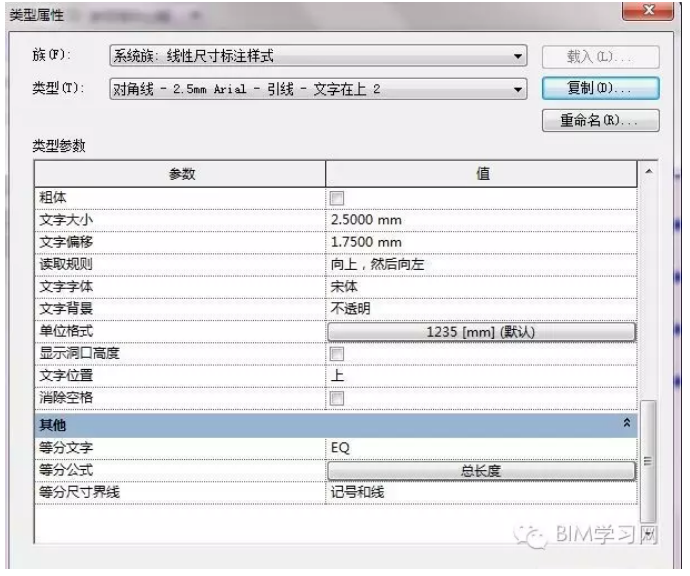Edit the 文字偏移 value 1.7500 mm
The width and height of the screenshot is (690, 576).
pyautogui.click(x=481, y=242)
